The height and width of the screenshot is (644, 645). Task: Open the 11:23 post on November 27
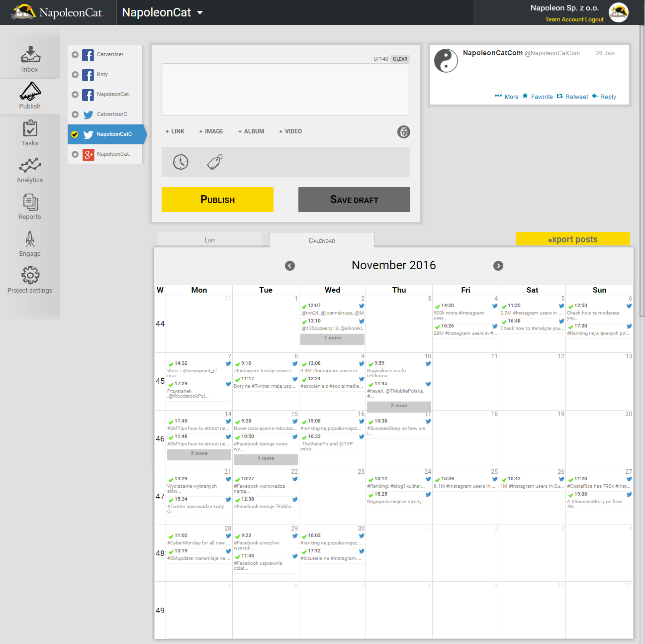click(x=599, y=482)
